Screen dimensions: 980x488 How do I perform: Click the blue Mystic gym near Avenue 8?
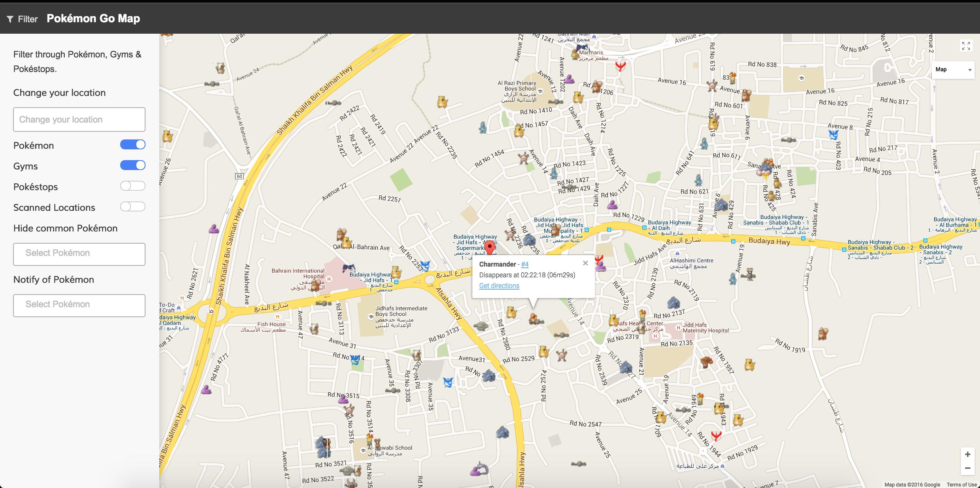(833, 135)
